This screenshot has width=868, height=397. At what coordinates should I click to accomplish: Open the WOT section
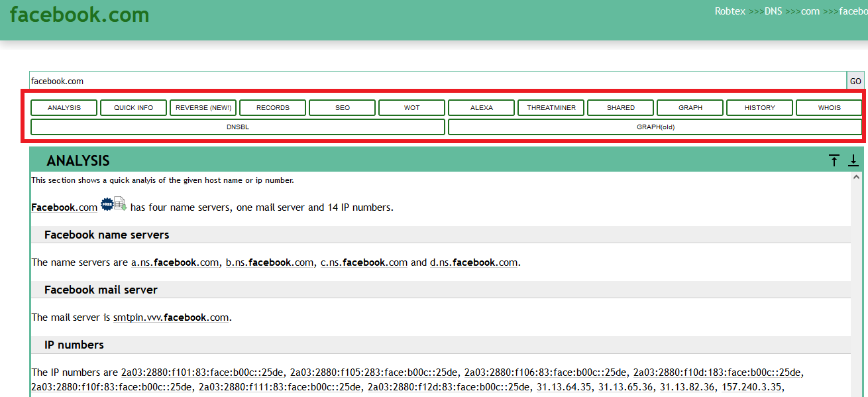click(412, 107)
